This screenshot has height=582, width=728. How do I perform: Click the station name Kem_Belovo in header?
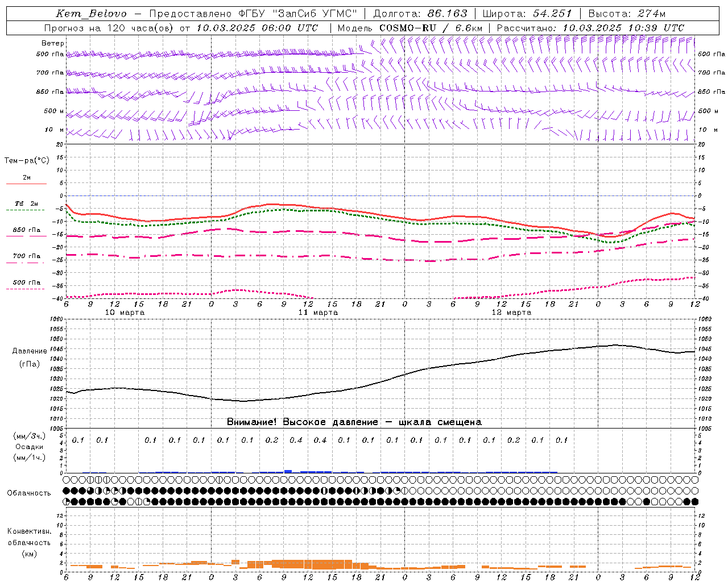(91, 14)
